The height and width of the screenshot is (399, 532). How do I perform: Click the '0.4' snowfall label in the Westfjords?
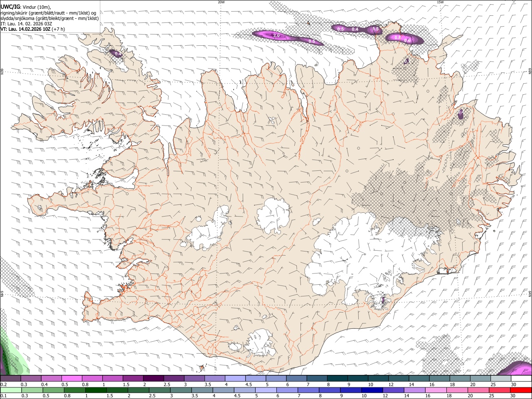[x=118, y=54]
